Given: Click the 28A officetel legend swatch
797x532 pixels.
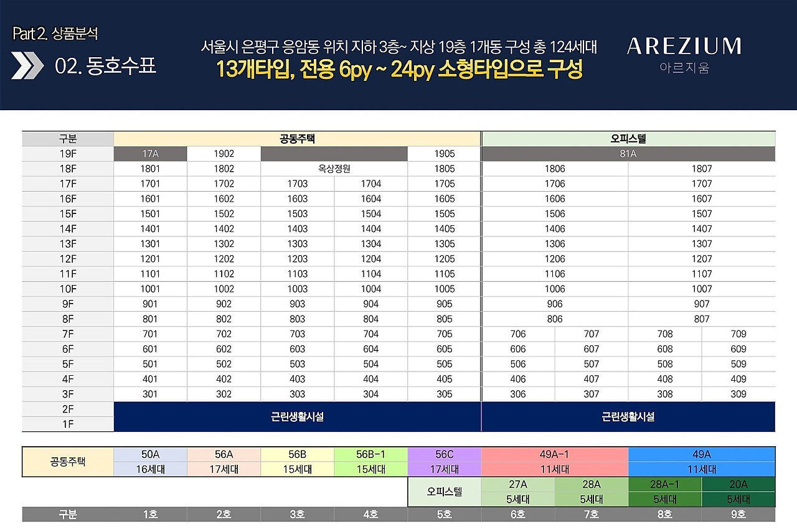Looking at the screenshot, I should point(592,484).
